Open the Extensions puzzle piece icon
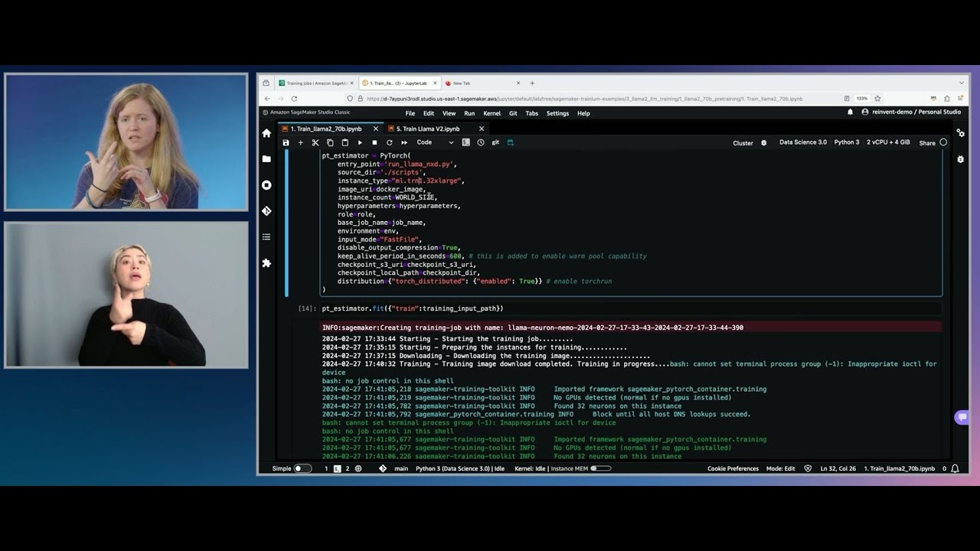This screenshot has width=980, height=551. click(266, 262)
